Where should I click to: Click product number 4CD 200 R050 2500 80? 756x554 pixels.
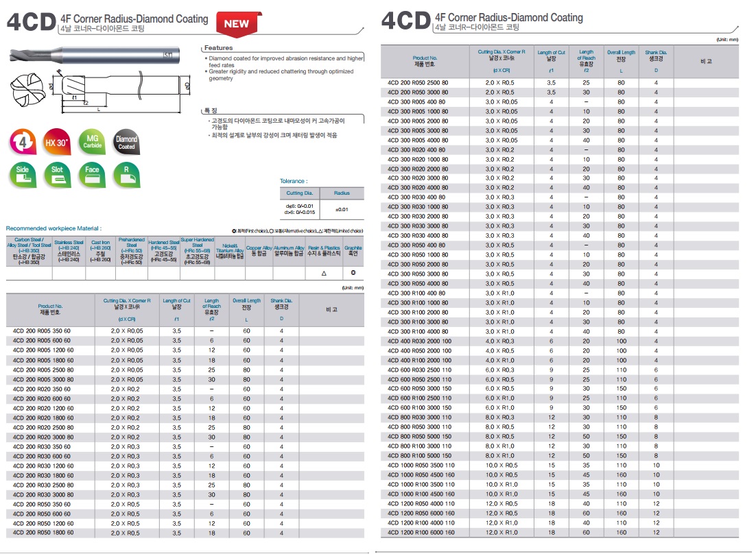(x=418, y=83)
